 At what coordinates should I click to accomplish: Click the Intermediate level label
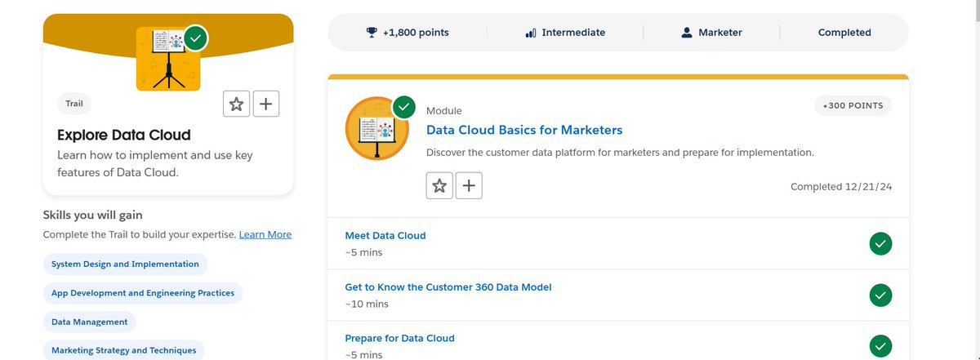pos(573,33)
